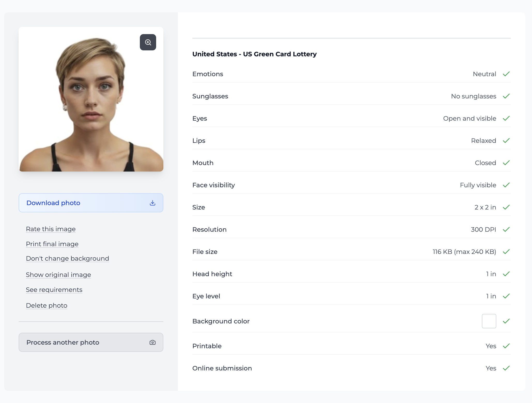This screenshot has width=532, height=403.
Task: Click the US Green Card Lottery heading
Action: click(x=254, y=54)
